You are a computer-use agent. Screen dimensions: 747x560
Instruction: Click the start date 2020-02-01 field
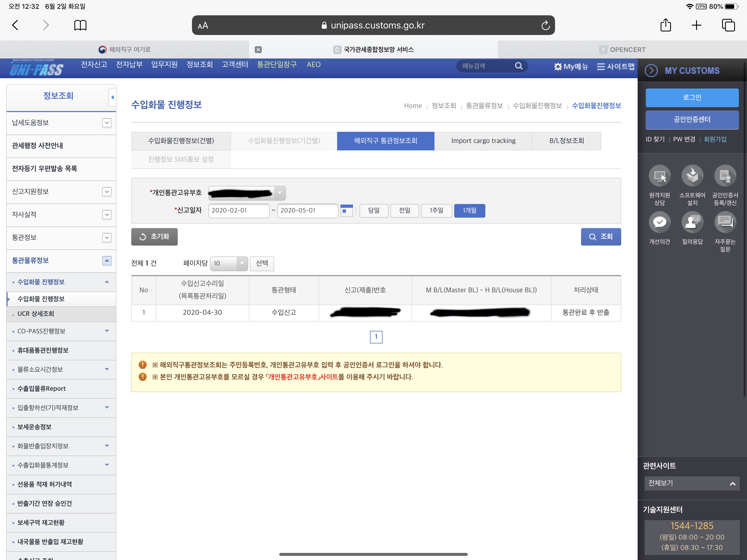[238, 211]
